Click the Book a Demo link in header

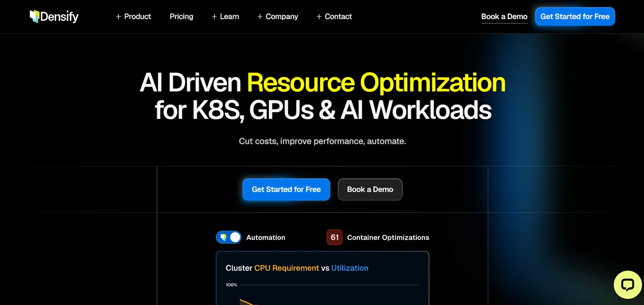[504, 17]
